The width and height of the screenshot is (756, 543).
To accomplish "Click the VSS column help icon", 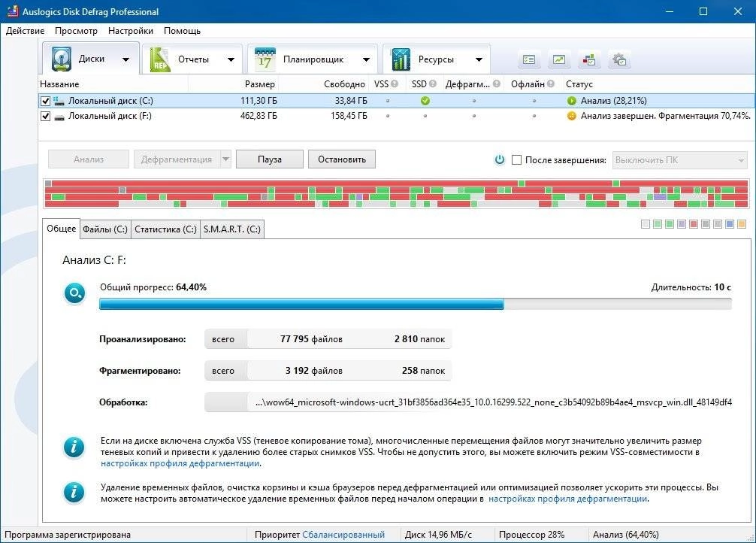I will (395, 84).
